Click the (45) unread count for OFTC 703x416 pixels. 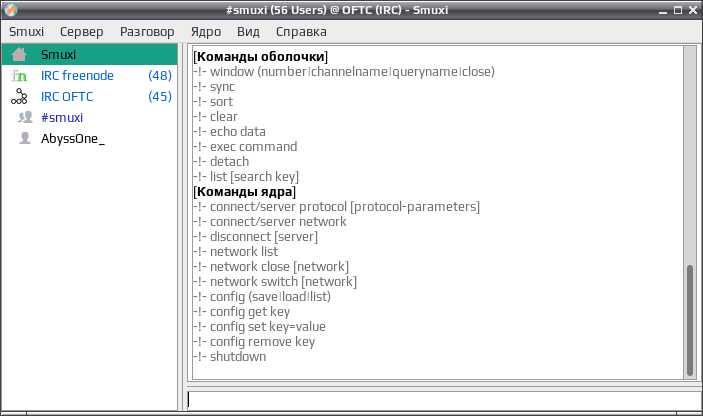[160, 97]
